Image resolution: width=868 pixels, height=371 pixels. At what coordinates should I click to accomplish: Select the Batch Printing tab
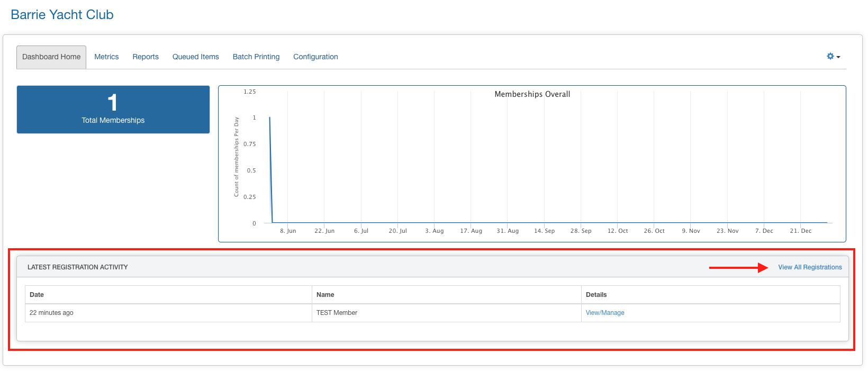coord(256,57)
